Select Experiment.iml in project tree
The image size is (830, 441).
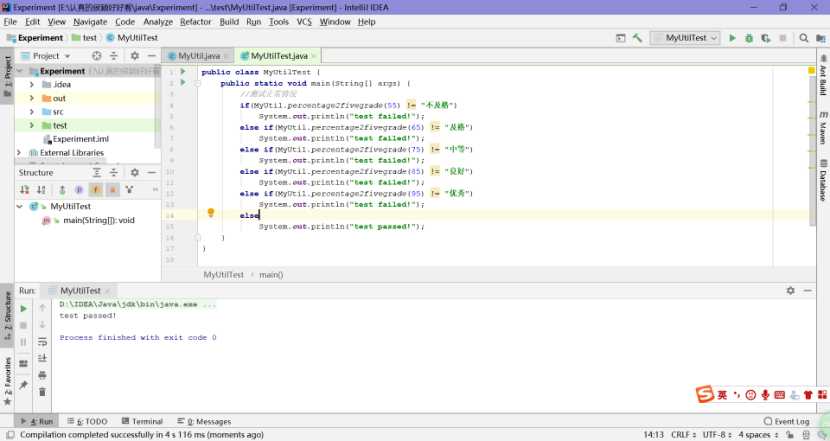coord(80,139)
